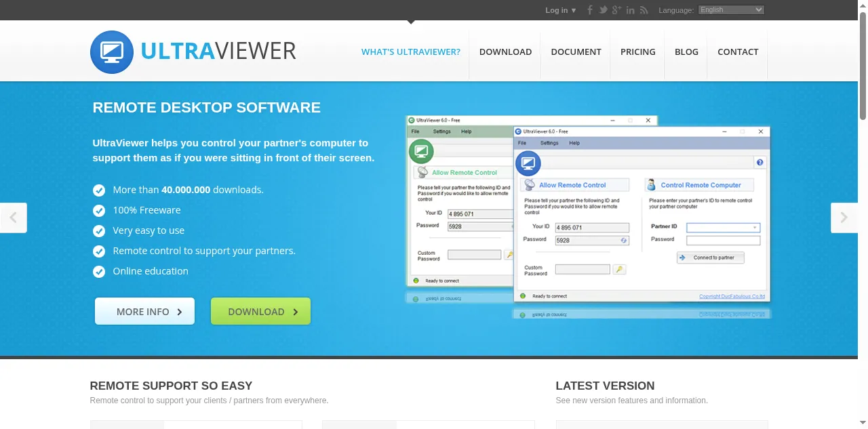Image resolution: width=868 pixels, height=429 pixels.
Task: Click Connect to partner in pictured app
Action: [x=711, y=258]
